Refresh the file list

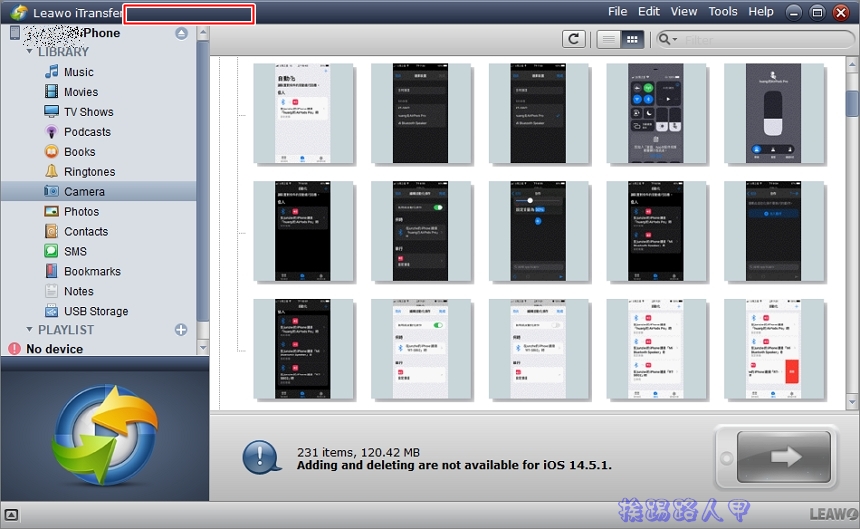(573, 39)
